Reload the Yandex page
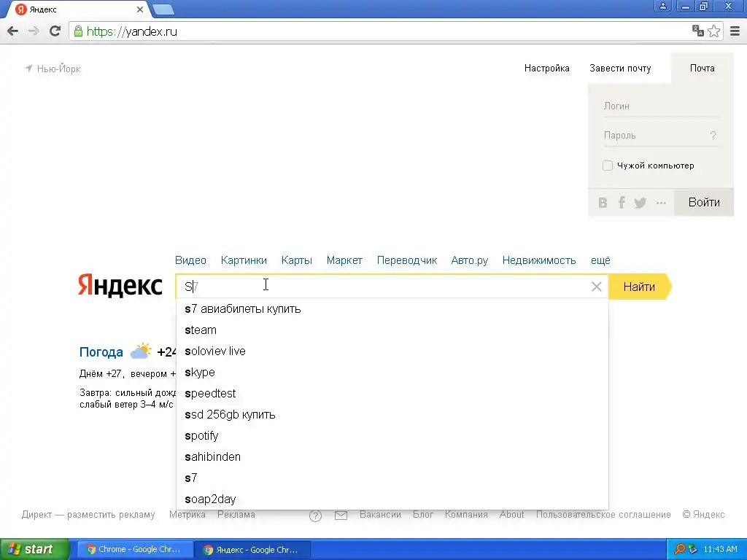747x560 pixels. 55,31
